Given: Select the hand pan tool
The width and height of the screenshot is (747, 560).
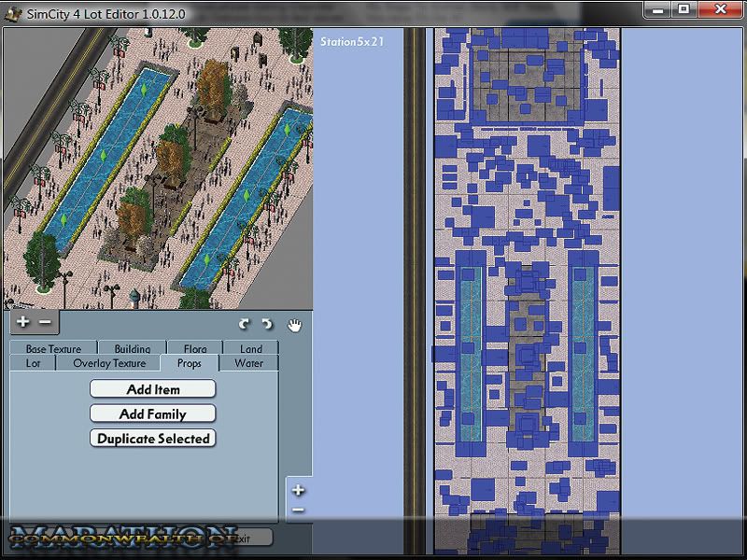Looking at the screenshot, I should (294, 324).
